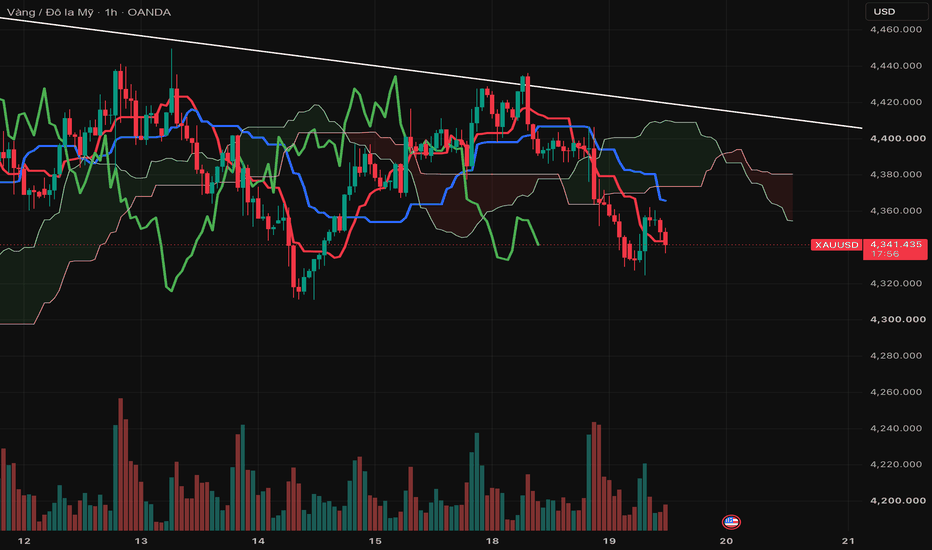Click the 4,460.000 price axis label
Image resolution: width=932 pixels, height=550 pixels.
[895, 29]
